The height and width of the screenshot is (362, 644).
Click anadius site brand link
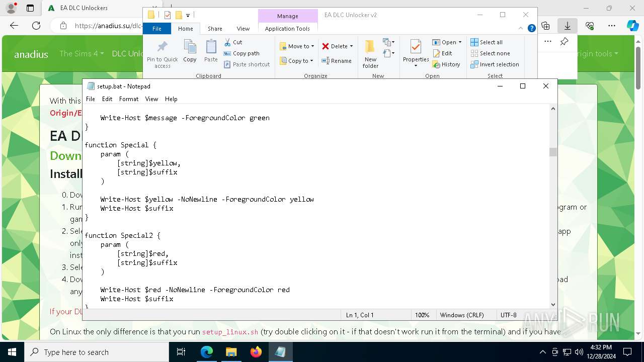31,54
